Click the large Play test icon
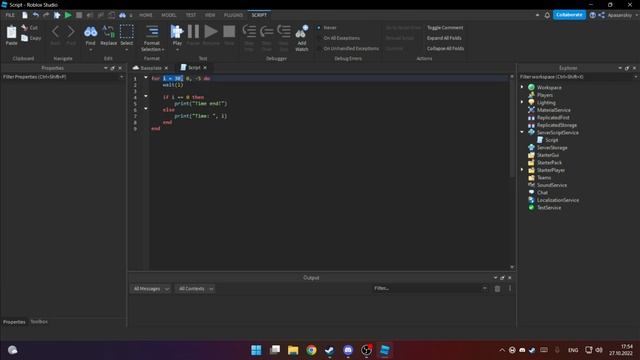Image resolution: width=640 pixels, height=360 pixels. 177,31
